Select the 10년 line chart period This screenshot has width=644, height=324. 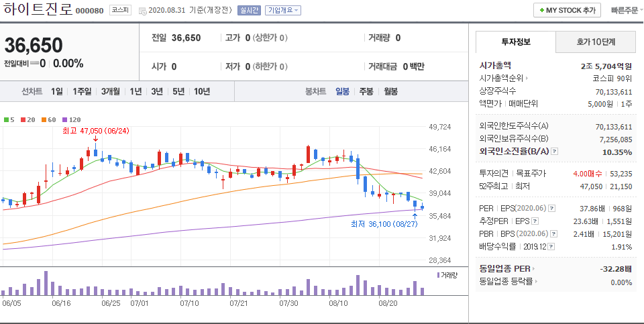pos(202,91)
